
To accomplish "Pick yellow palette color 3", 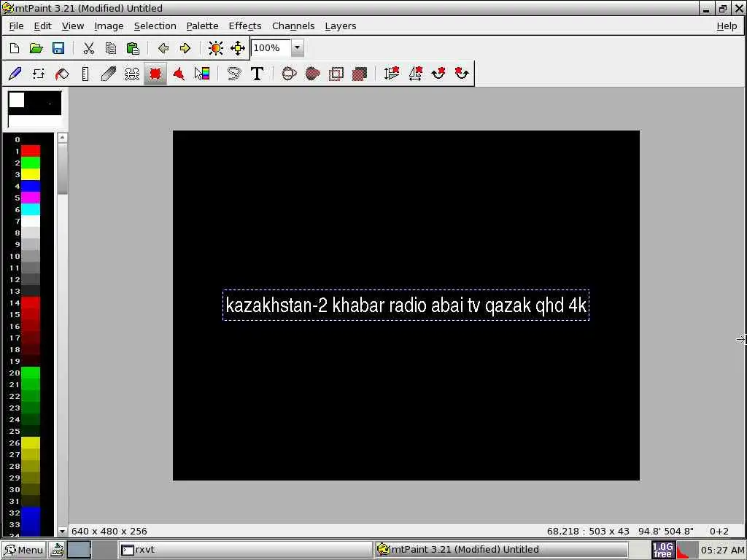I will pos(31,174).
